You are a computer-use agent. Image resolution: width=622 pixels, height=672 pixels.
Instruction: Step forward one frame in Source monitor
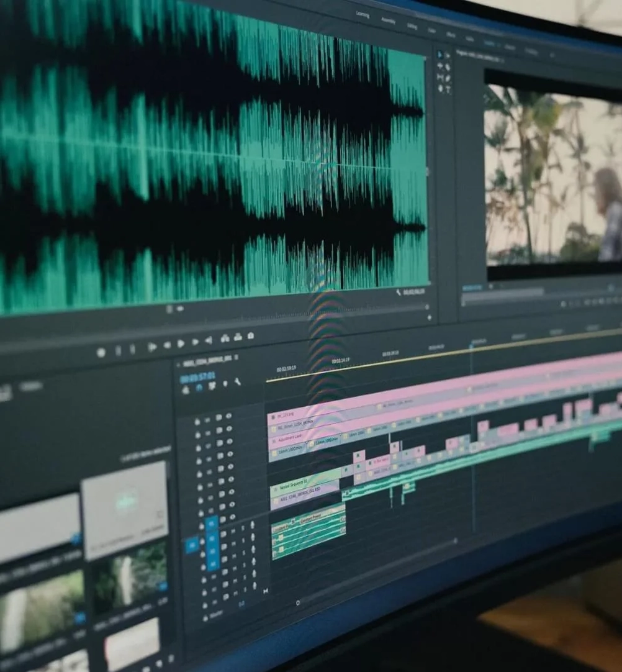195,342
